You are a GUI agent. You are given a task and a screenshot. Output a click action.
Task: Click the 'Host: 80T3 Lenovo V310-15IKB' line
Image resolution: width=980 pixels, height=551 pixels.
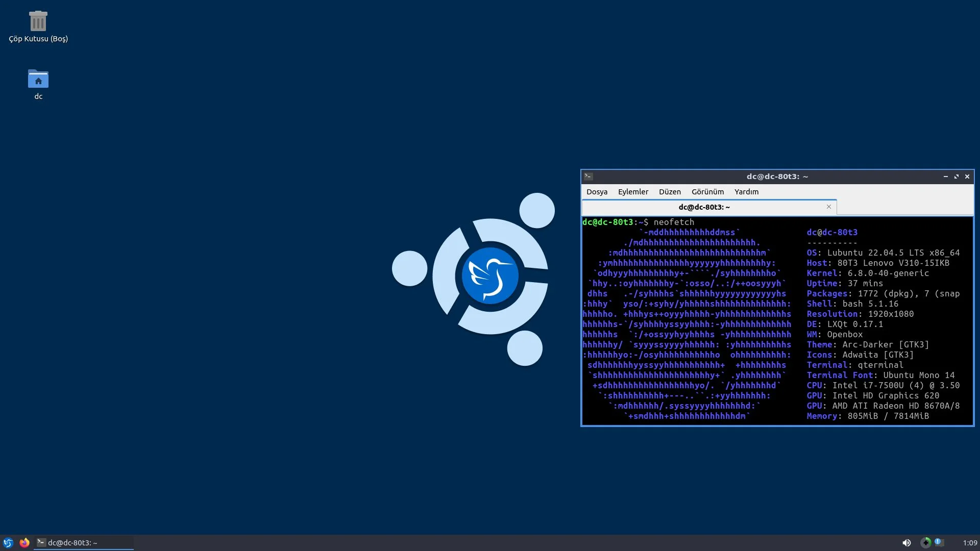pos(878,263)
